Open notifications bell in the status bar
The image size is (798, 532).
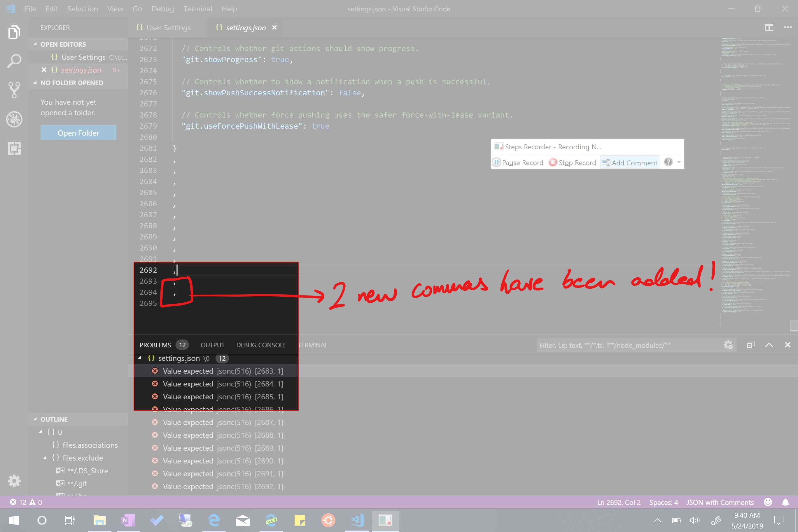pos(786,502)
